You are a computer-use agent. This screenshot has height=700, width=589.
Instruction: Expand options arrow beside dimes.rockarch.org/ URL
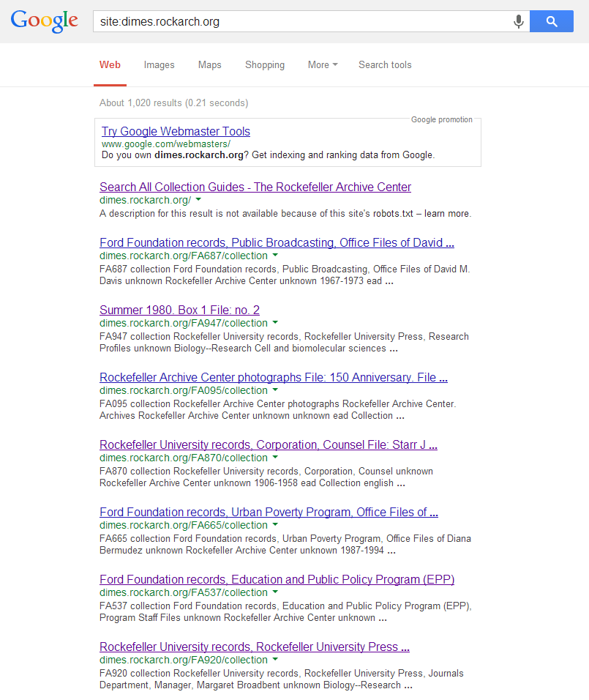[198, 200]
